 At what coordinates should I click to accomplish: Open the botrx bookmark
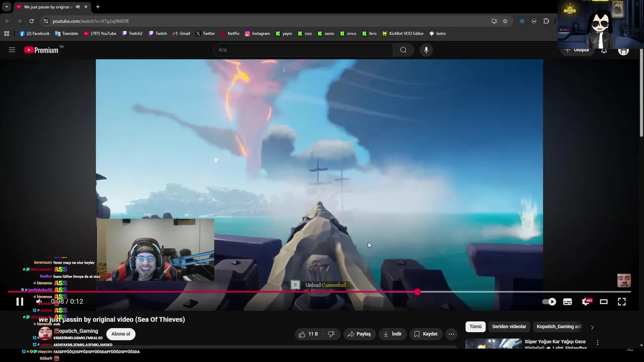(x=437, y=34)
